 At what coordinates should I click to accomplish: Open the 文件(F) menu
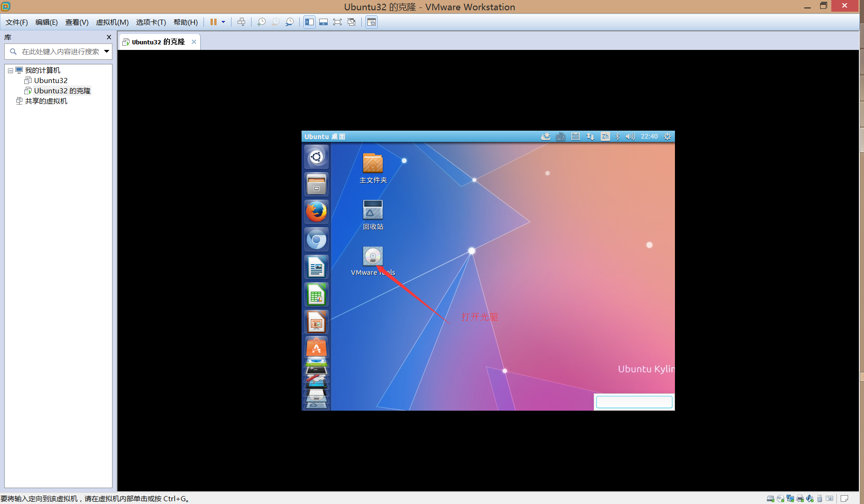click(17, 22)
